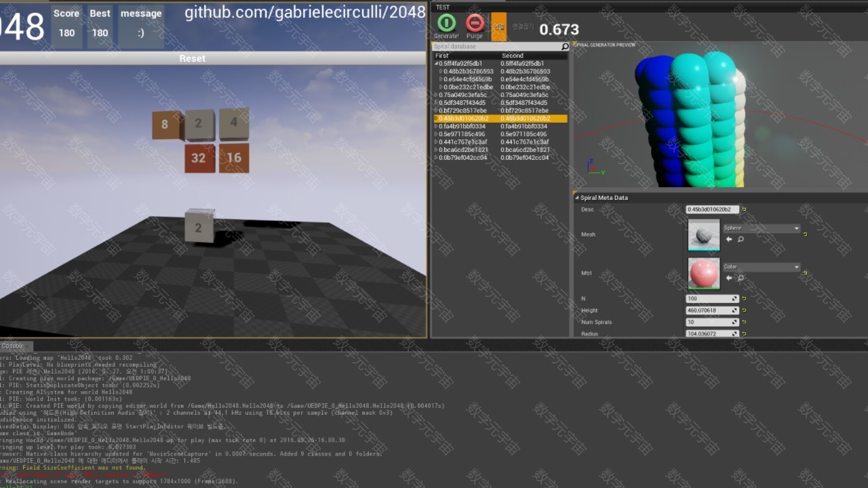Select row 0.bca6cd2be1821 in spiral list
The width and height of the screenshot is (868, 488).
click(500, 150)
